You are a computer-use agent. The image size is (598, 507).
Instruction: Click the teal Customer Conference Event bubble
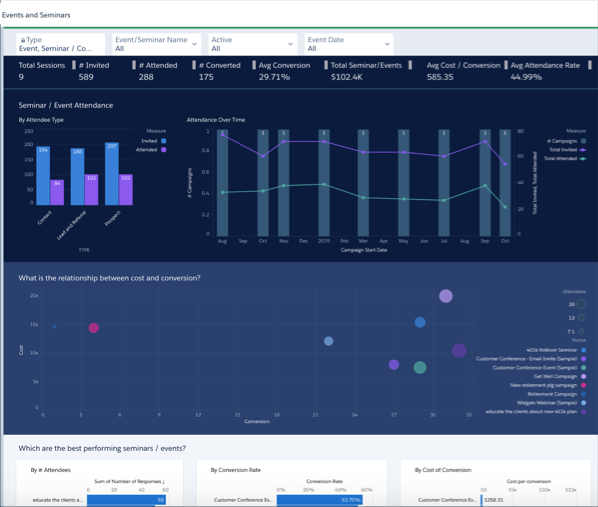420,367
